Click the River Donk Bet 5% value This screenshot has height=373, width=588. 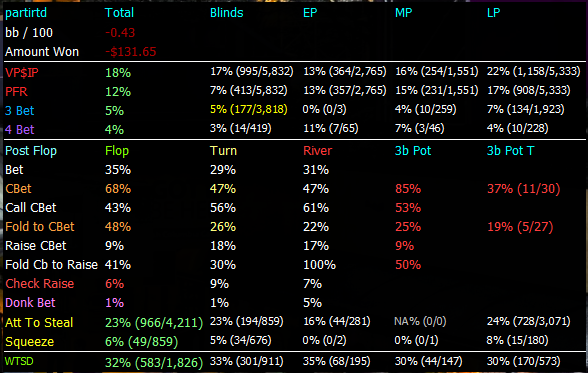pyautogui.click(x=312, y=303)
